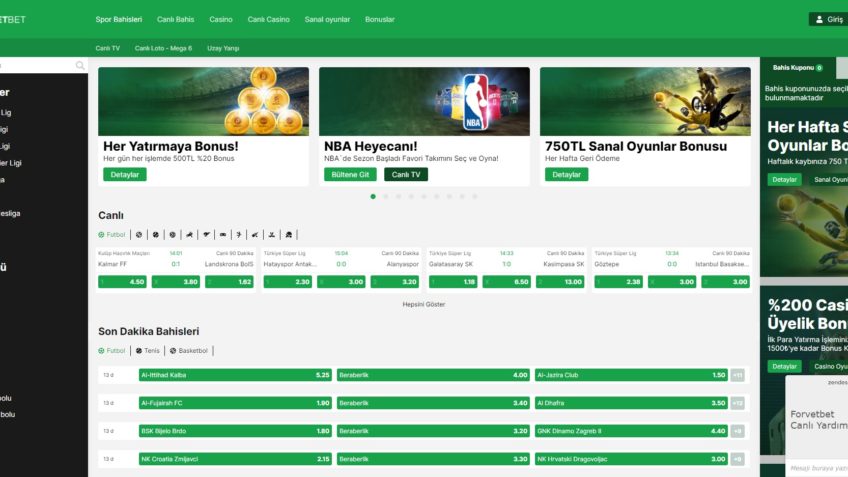Pick the 5.25 odds for Al-Ittihad Kalba
Viewport: 848px width, 477px height.
tap(235, 375)
